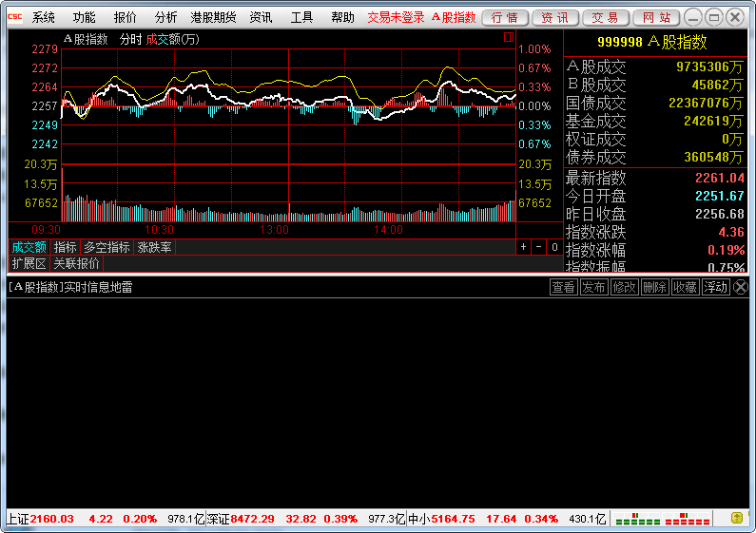This screenshot has width=756, height=533.
Task: Click the 成交额(万) chart label
Action: coord(173,40)
